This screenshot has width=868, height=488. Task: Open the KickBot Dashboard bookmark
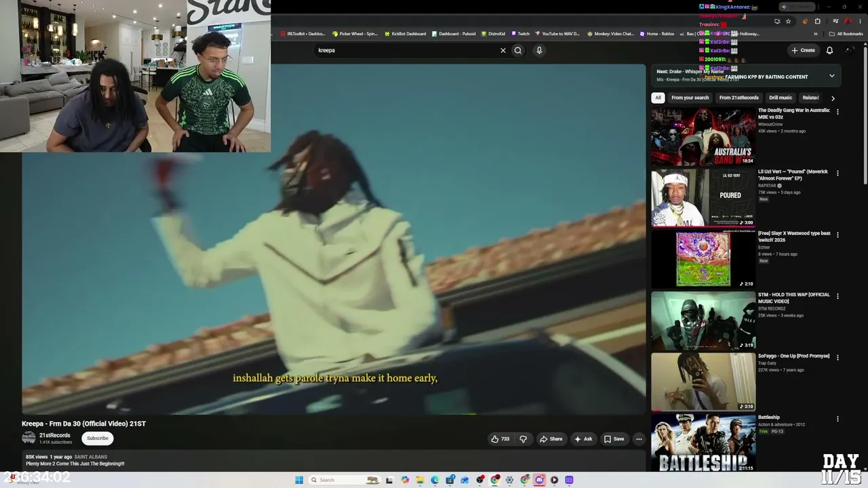click(405, 34)
